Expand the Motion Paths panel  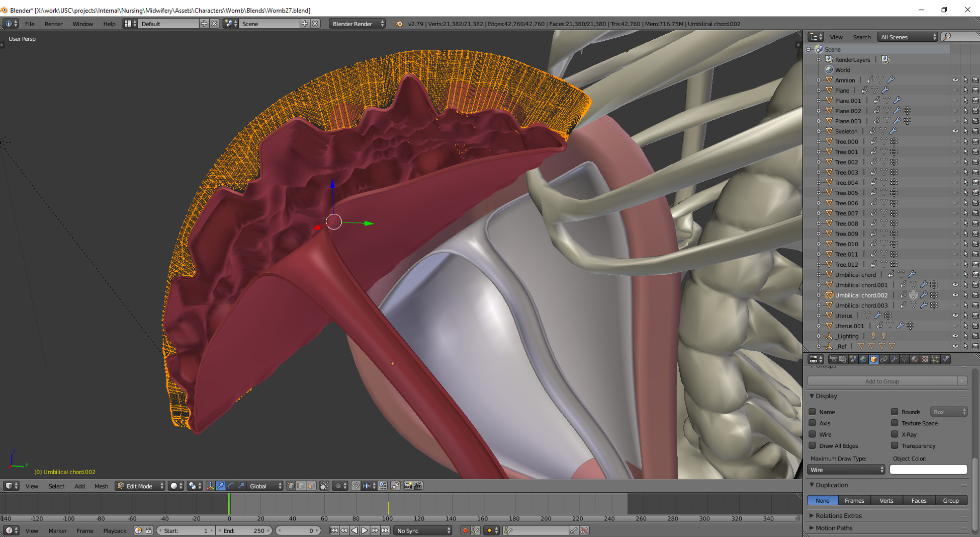[834, 528]
